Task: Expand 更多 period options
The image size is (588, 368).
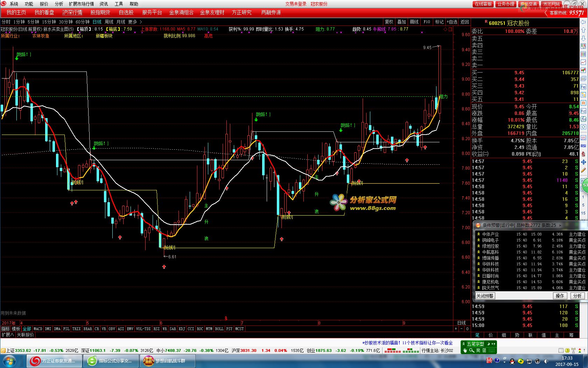Action: (135, 22)
